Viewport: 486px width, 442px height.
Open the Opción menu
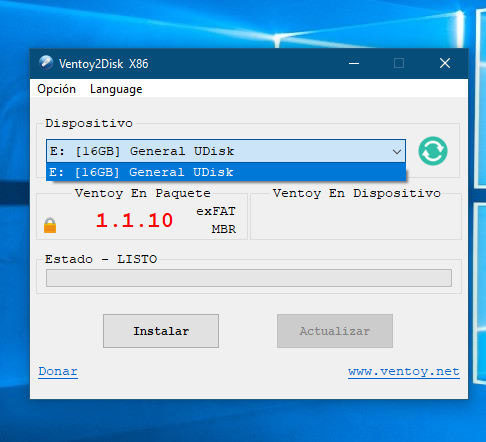point(56,89)
